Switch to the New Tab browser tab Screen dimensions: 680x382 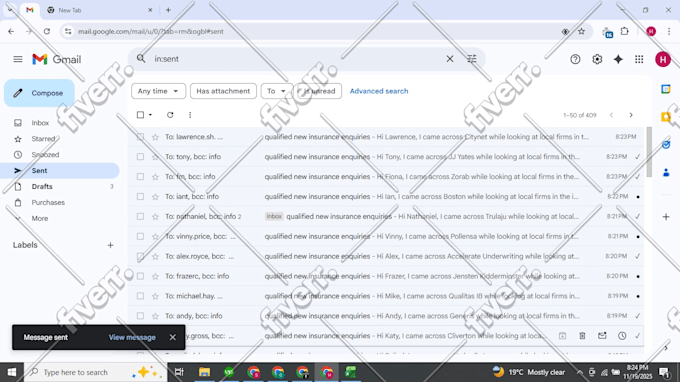[x=100, y=10]
